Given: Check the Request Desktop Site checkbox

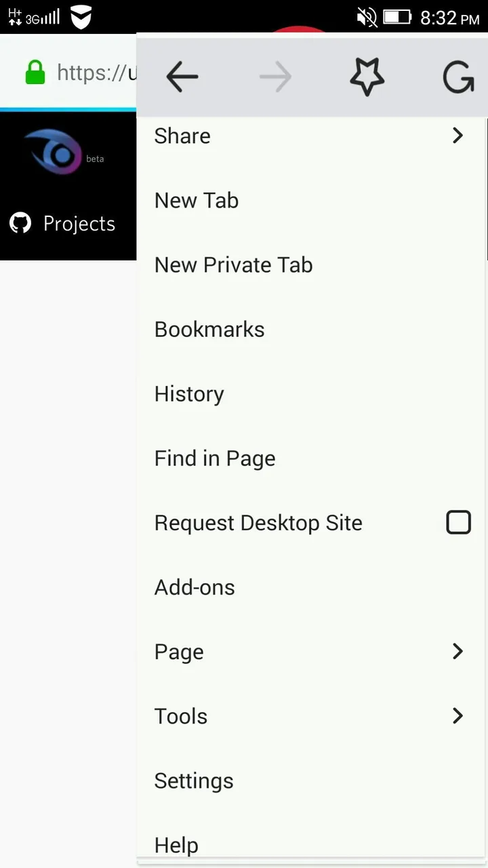Looking at the screenshot, I should click(x=458, y=523).
